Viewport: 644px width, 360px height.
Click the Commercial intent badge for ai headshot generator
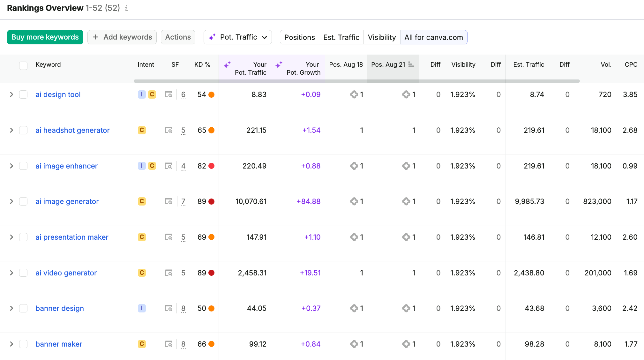pos(142,130)
